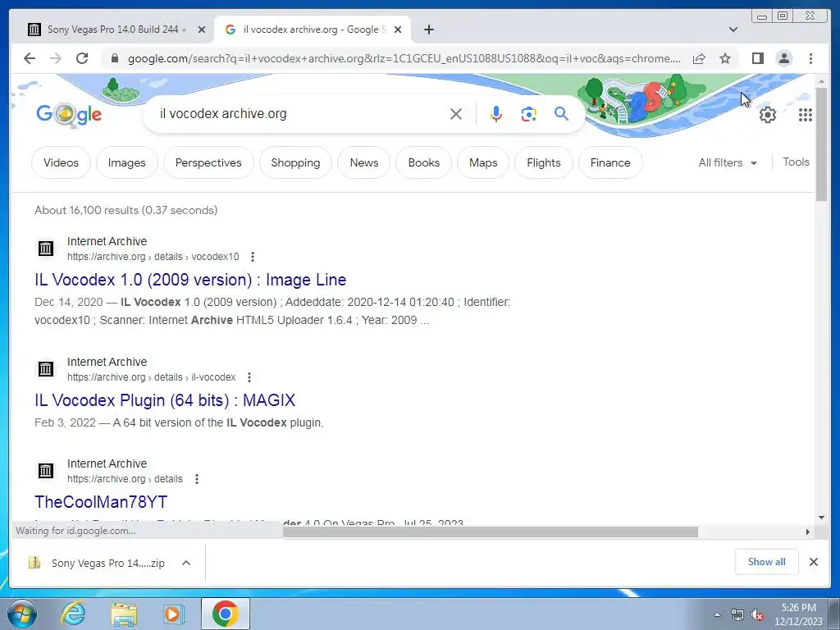Filter results by Images

[x=127, y=162]
